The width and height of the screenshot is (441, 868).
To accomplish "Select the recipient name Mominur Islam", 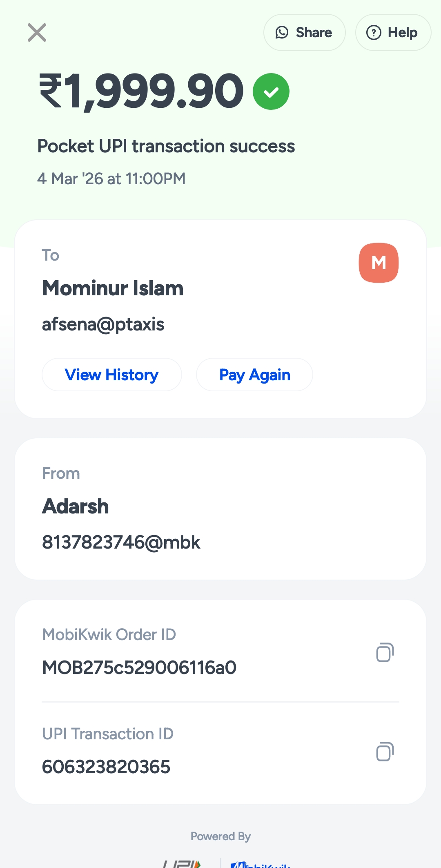I will [x=113, y=288].
